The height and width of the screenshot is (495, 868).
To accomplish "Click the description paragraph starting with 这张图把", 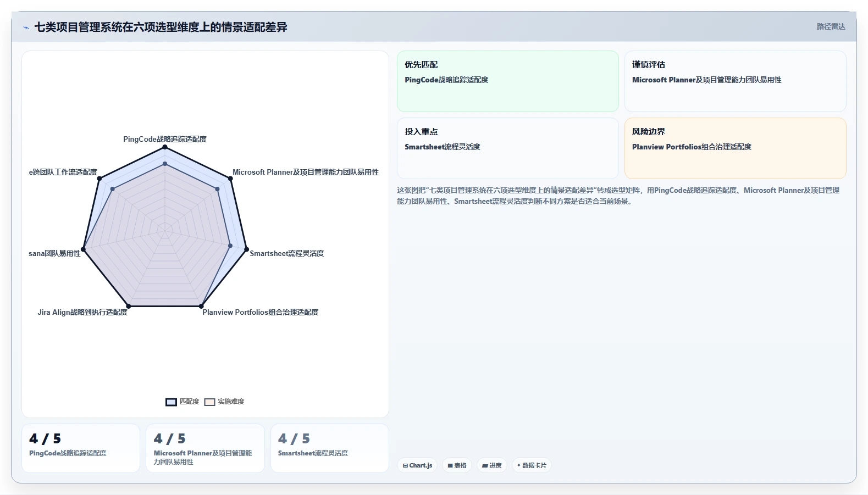I will (618, 196).
